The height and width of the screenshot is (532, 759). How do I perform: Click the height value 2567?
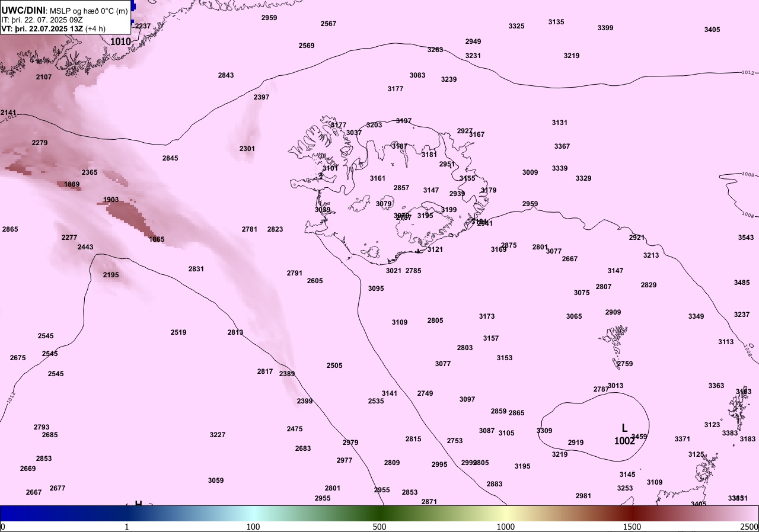pos(329,24)
